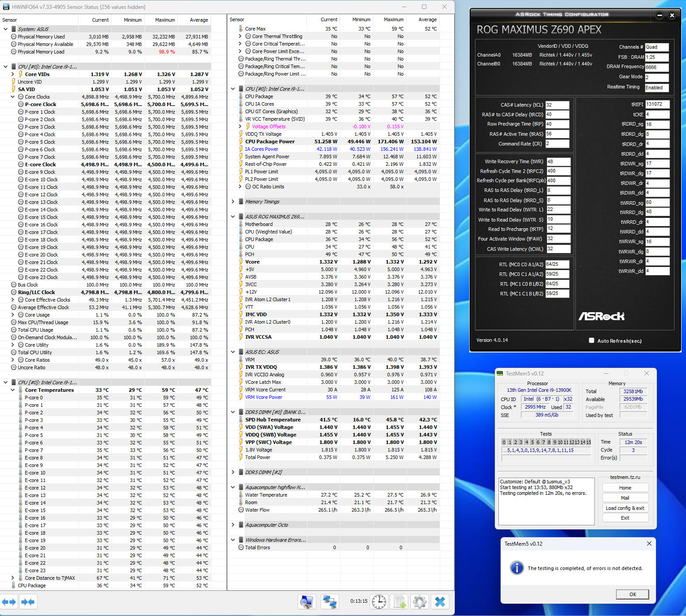Click the chip icon beside System: ASUS header
The width and height of the screenshot is (686, 616).
pyautogui.click(x=13, y=29)
